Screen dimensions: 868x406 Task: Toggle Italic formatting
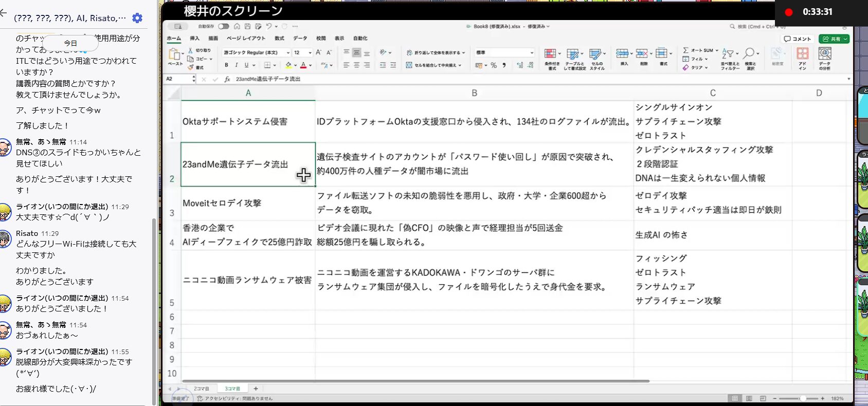click(237, 65)
